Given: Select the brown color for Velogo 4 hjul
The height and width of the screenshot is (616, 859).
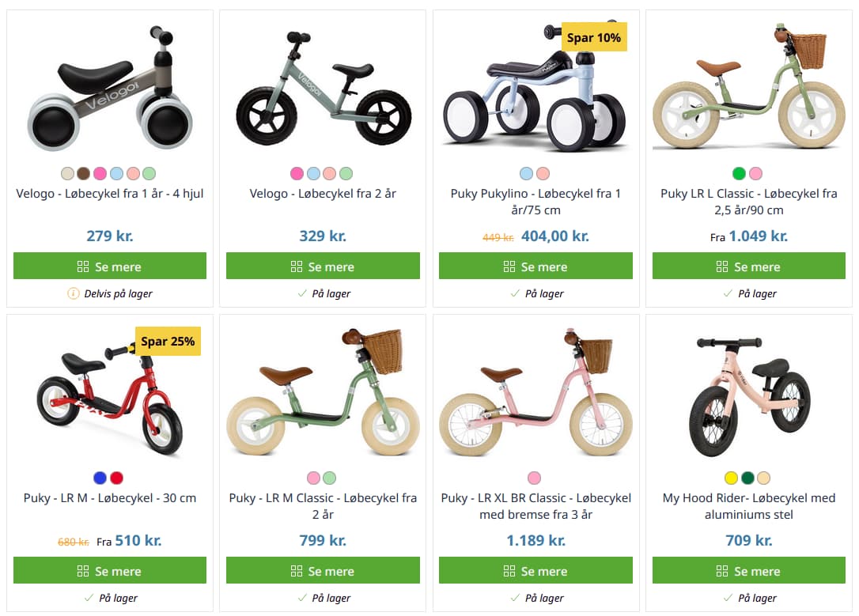Looking at the screenshot, I should pyautogui.click(x=84, y=173).
